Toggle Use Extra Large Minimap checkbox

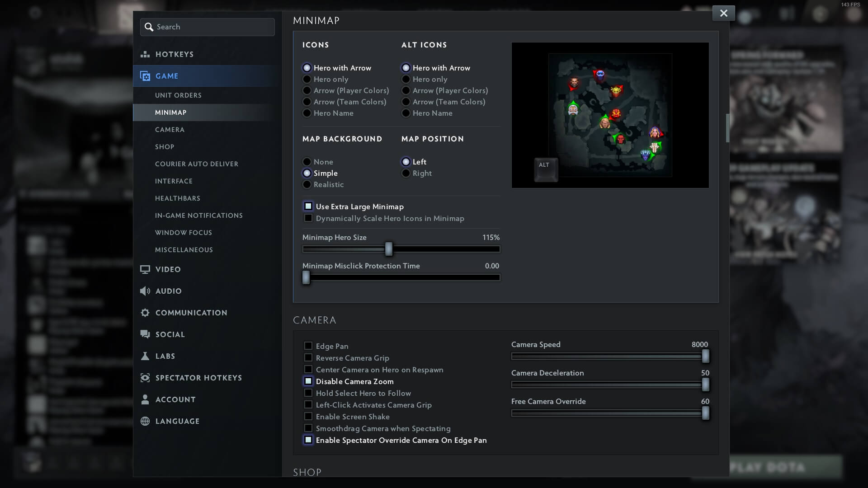tap(308, 206)
